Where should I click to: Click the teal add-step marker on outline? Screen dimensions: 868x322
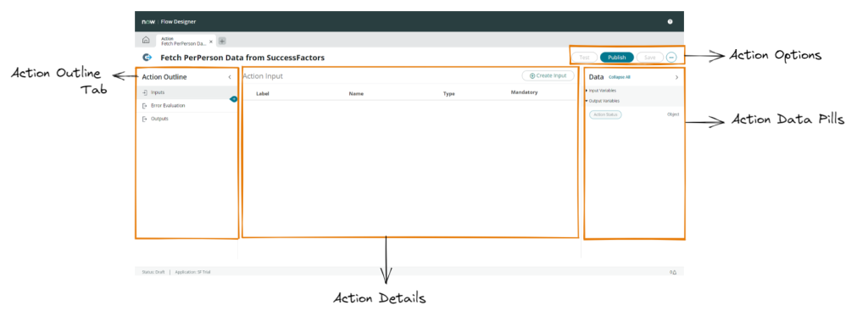[234, 98]
